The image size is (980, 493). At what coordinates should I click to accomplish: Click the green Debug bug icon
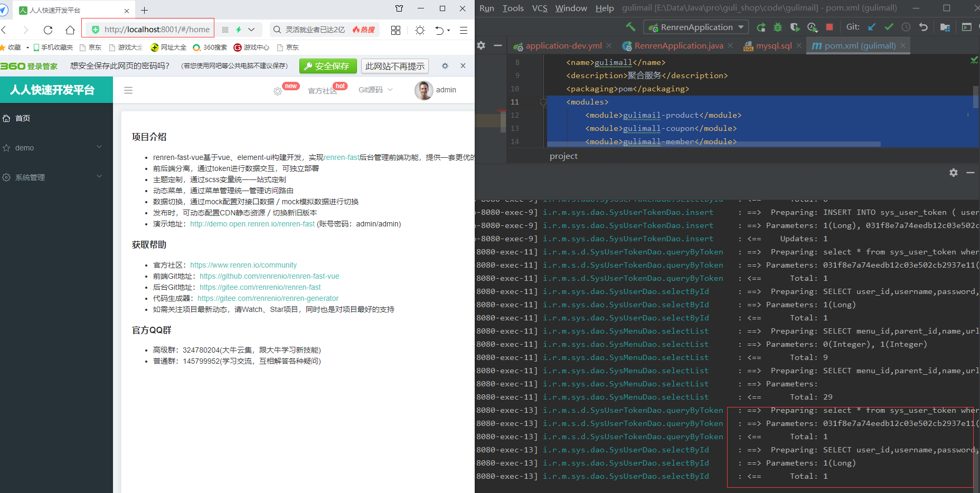[778, 27]
